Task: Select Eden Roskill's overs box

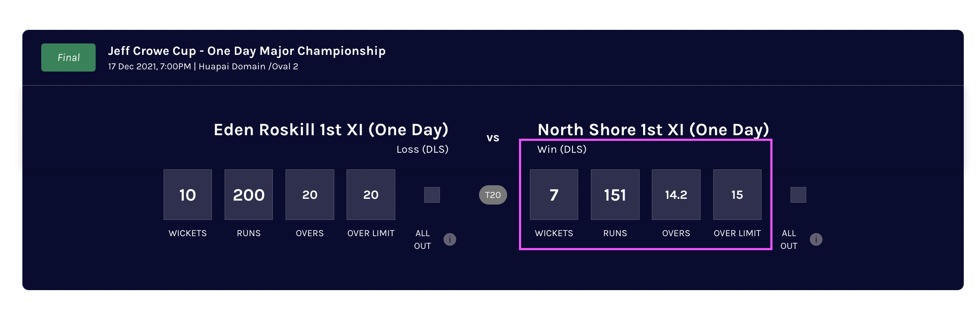Action: [x=310, y=195]
